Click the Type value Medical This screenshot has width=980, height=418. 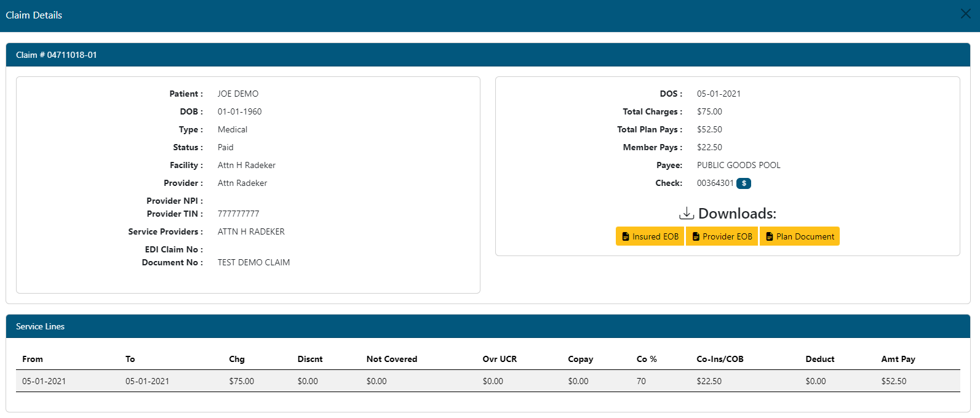pyautogui.click(x=233, y=129)
